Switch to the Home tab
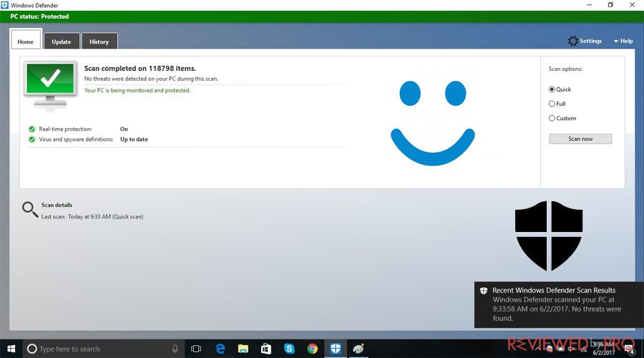Image resolution: width=644 pixels, height=358 pixels. [x=26, y=39]
